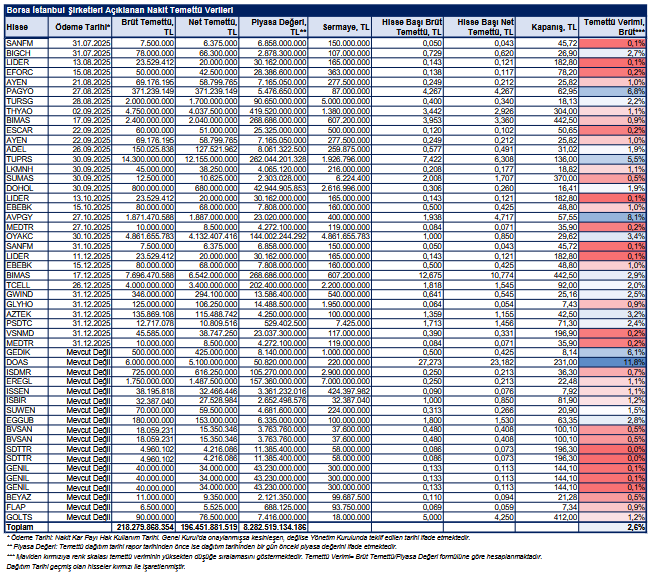Click the 5,5% yield cell for TUPRS
Viewport: 661px width, 573px height.
click(613, 159)
